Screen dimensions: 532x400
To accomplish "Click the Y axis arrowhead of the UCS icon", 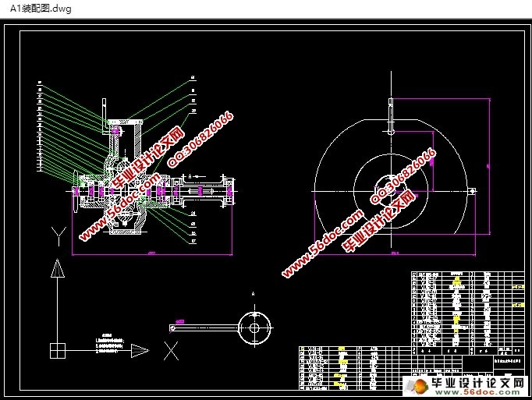I will 56,269.
